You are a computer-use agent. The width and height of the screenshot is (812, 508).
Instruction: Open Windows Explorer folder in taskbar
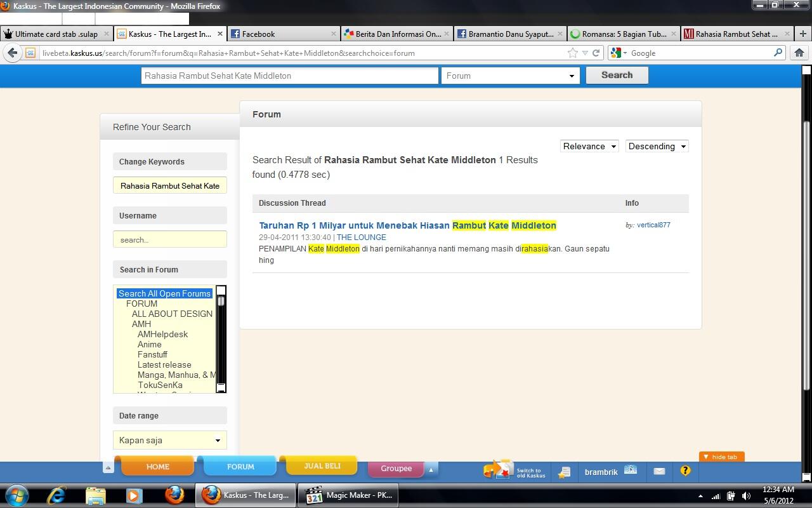(x=95, y=495)
